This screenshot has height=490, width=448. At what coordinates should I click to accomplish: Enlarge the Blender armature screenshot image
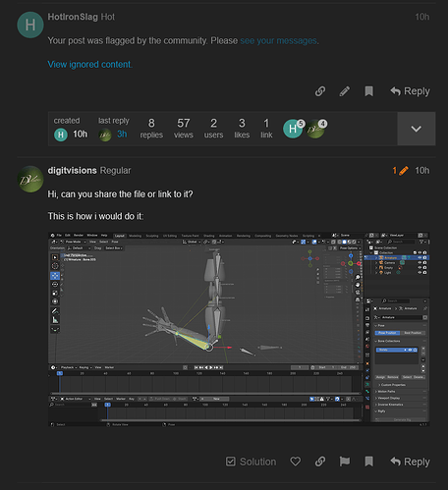coord(239,329)
